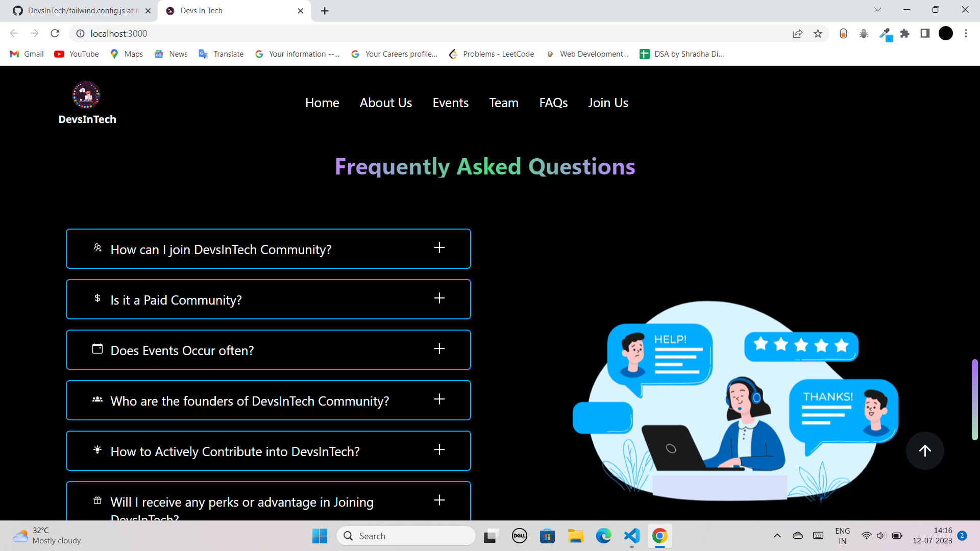
Task: Open the Translate bookmark
Action: click(x=220, y=54)
